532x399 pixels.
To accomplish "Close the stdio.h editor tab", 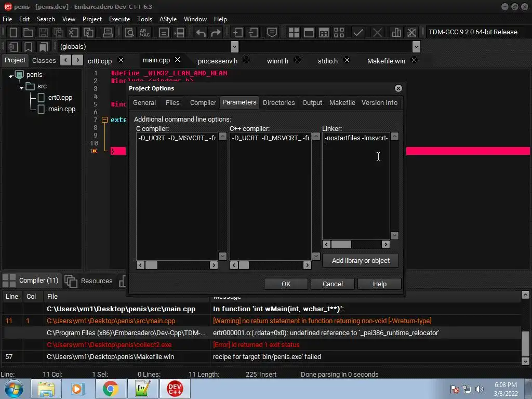I will [347, 60].
